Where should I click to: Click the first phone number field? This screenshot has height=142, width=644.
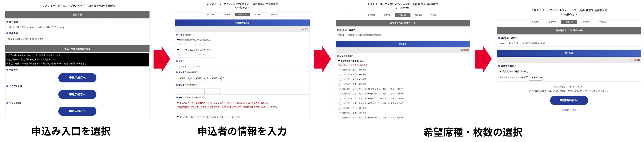pos(183,91)
